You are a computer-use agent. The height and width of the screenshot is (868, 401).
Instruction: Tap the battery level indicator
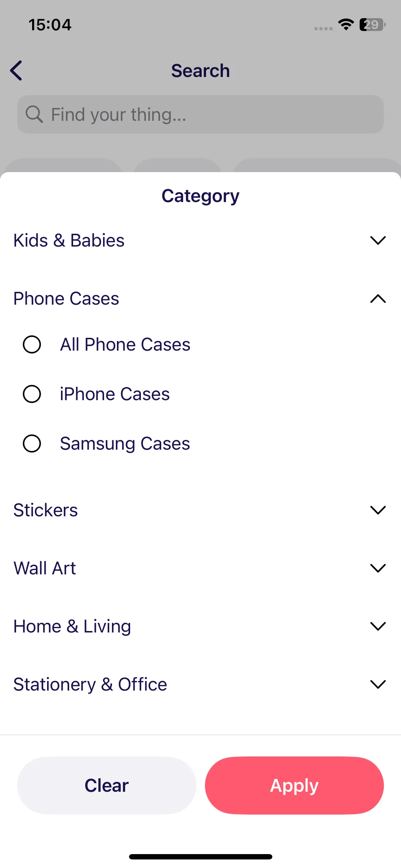[x=372, y=25]
